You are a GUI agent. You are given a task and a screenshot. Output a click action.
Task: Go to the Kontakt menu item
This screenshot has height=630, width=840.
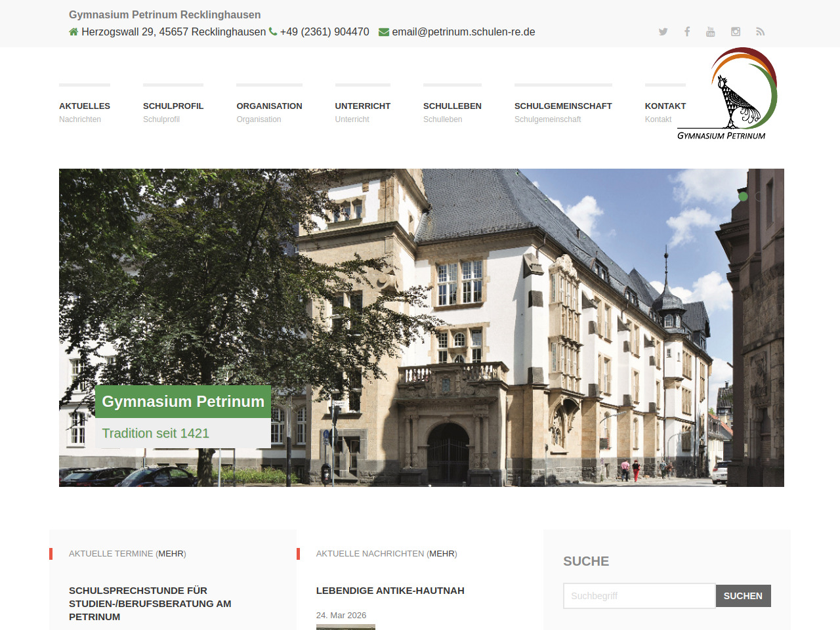[x=665, y=106]
